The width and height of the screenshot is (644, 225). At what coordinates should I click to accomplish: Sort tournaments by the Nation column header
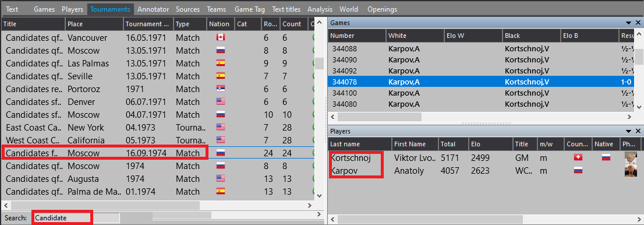click(221, 24)
